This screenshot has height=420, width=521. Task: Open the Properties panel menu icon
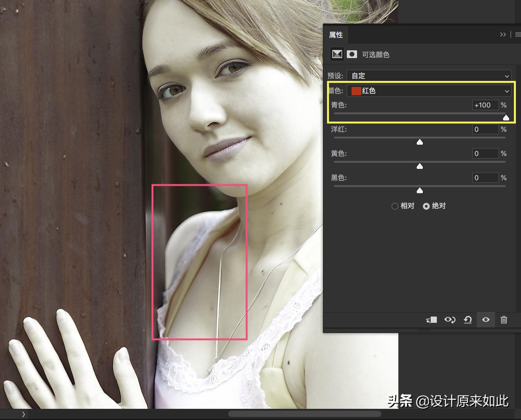click(x=518, y=34)
